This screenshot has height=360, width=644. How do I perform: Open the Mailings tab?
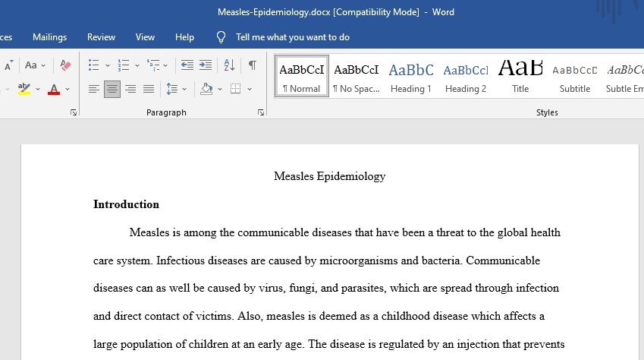[50, 37]
